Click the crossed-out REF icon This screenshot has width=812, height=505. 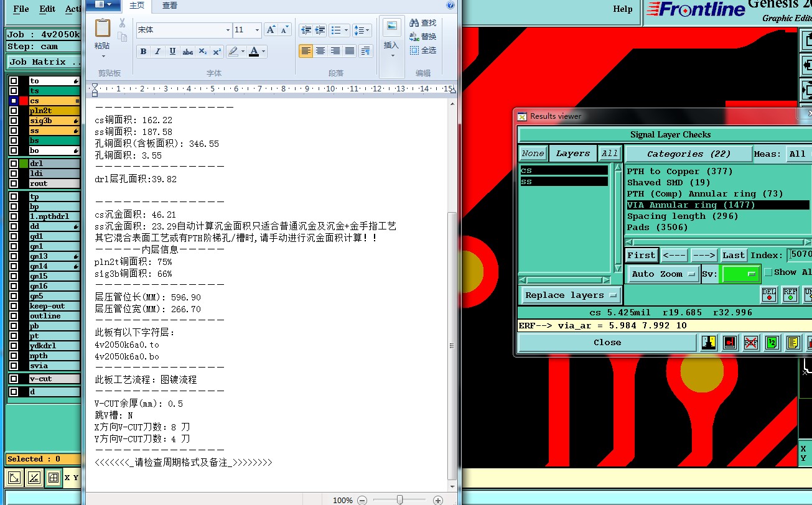[x=751, y=343]
